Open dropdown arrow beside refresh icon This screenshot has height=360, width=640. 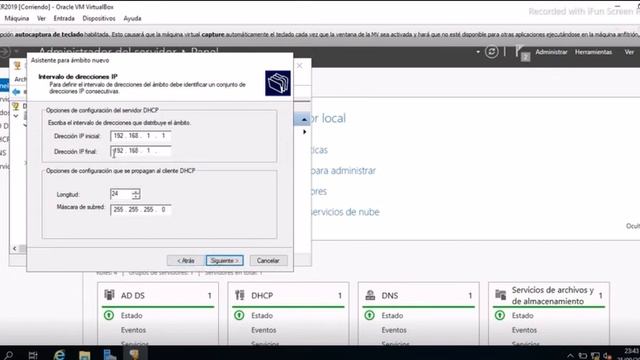(x=478, y=52)
